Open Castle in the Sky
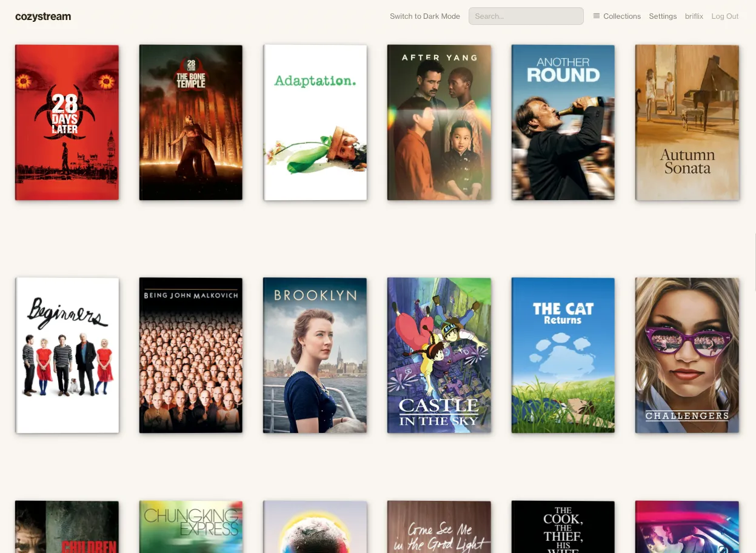This screenshot has width=756, height=553. [x=439, y=355]
